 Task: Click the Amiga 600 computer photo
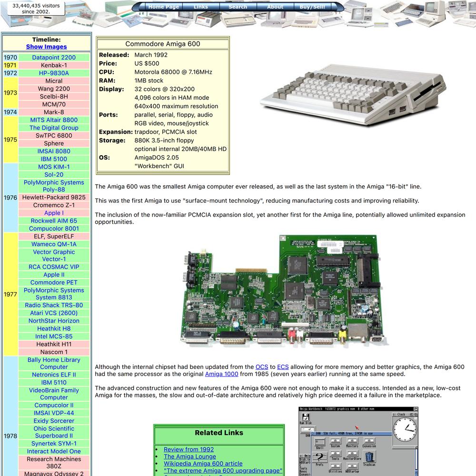pos(353,94)
